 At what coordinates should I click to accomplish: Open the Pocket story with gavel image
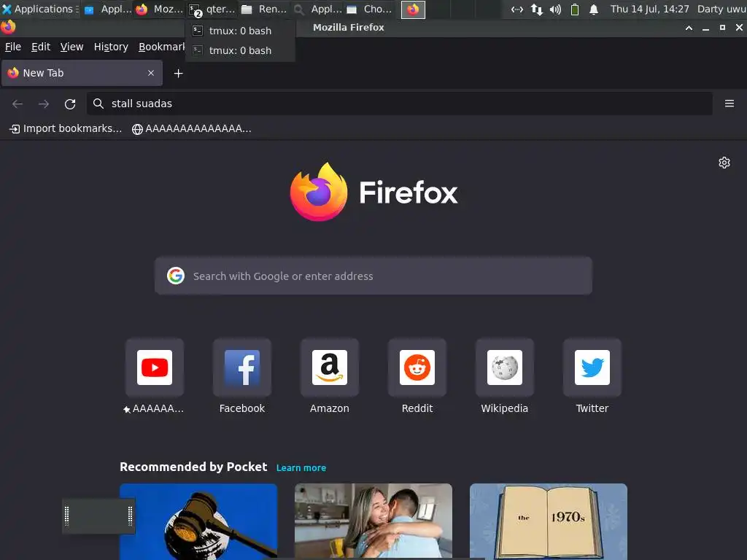198,521
